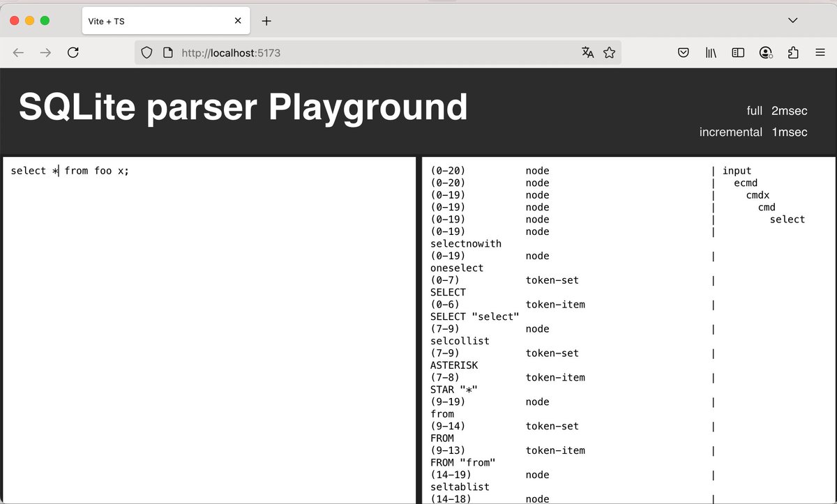
Task: Click the 'oneselect' row
Action: (x=457, y=268)
